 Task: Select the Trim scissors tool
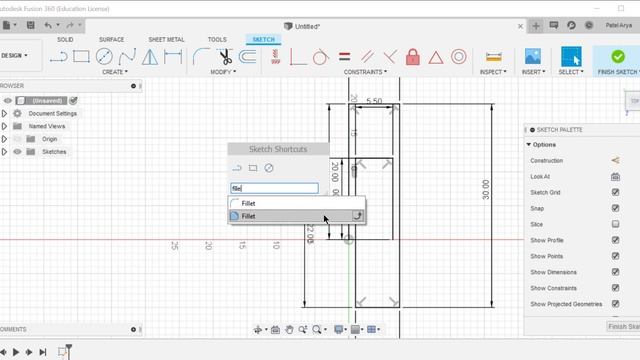click(224, 57)
